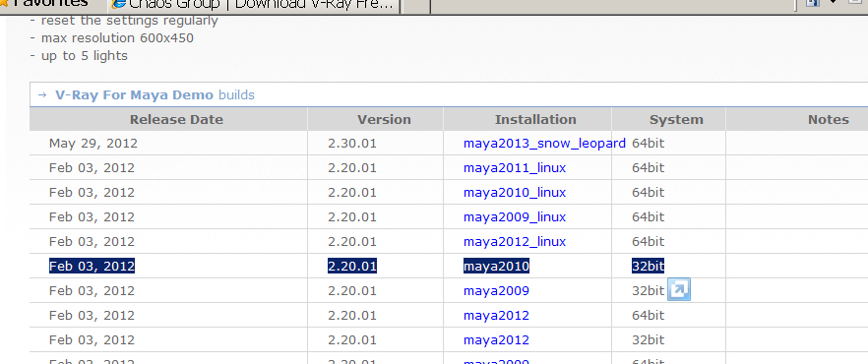Viewport: 868px width, 364px height.
Task: Click 64bit in the maya2012 row
Action: click(x=649, y=316)
